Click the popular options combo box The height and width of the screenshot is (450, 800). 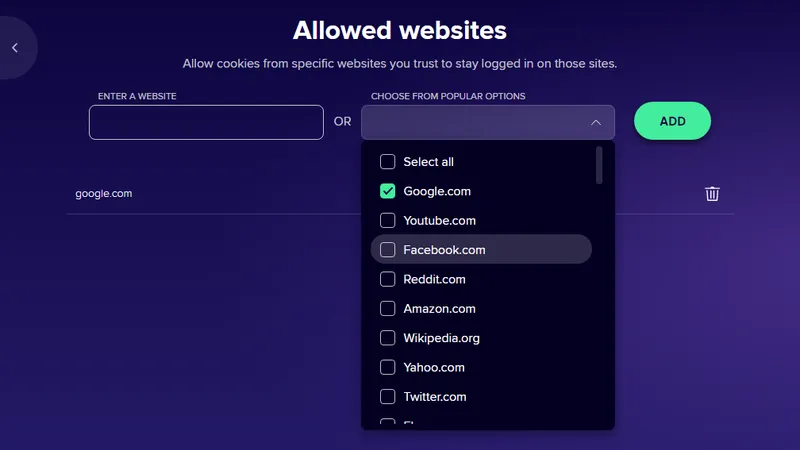[x=475, y=122]
